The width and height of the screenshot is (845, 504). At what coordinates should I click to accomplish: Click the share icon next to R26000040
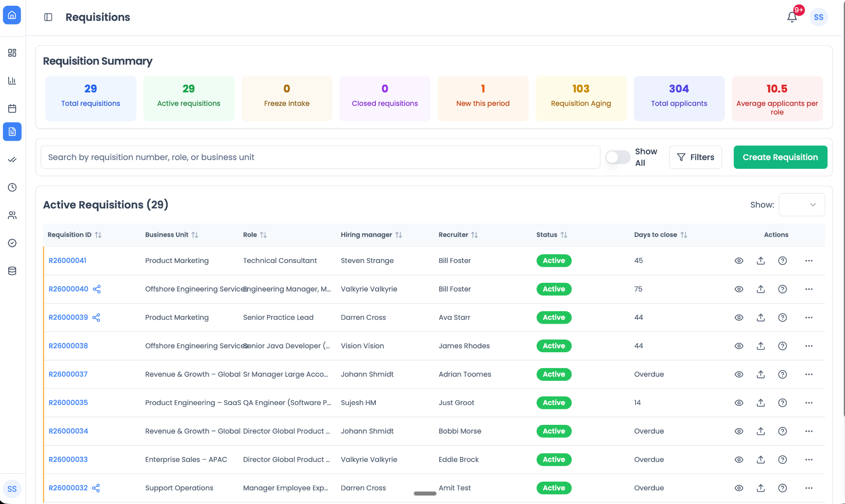point(97,289)
